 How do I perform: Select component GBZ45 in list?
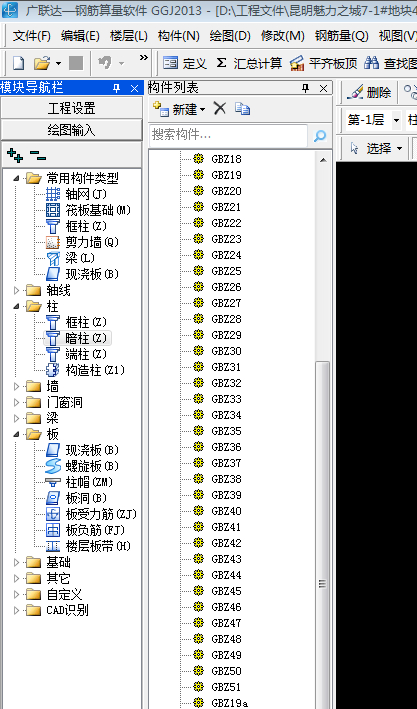(x=226, y=591)
